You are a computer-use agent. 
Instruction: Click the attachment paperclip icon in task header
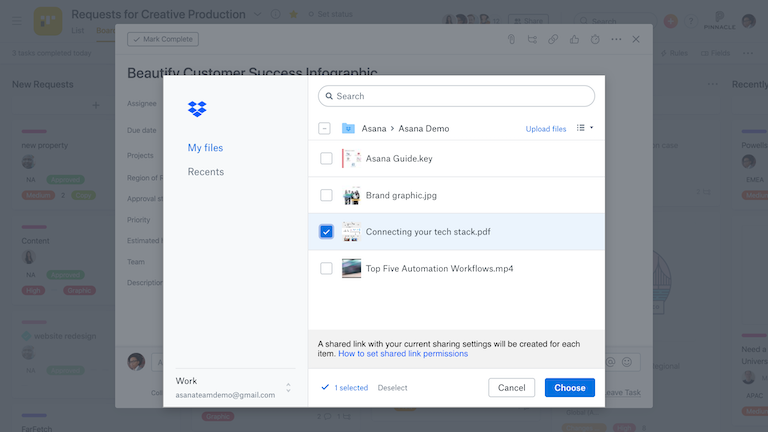(510, 39)
